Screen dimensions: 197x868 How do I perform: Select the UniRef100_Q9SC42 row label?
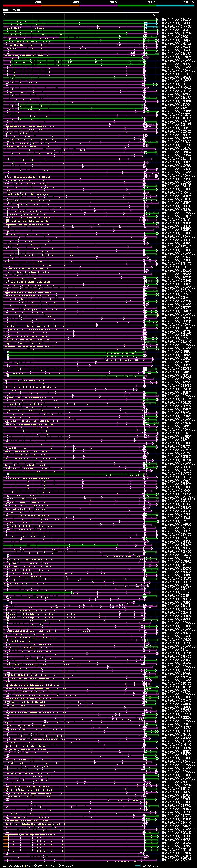coord(177,155)
